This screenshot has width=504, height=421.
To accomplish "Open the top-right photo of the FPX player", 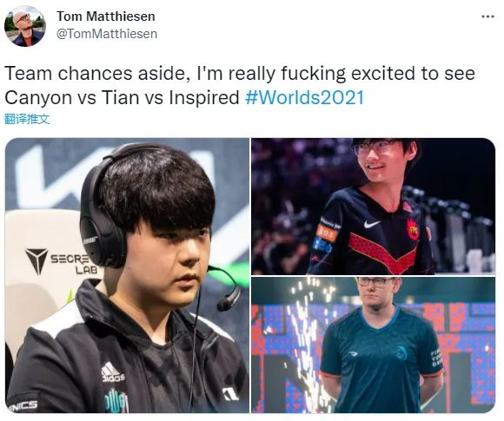I will click(x=373, y=207).
